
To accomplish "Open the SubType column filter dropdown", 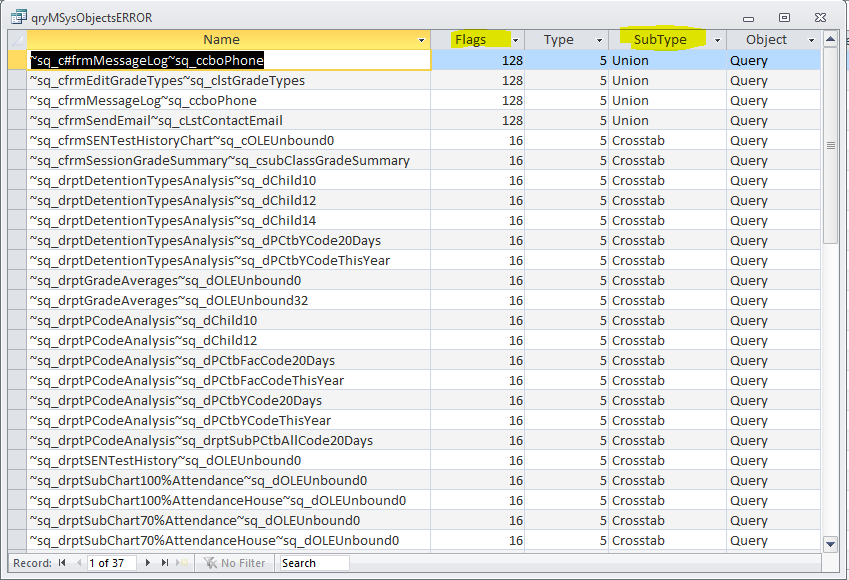I will (x=717, y=40).
